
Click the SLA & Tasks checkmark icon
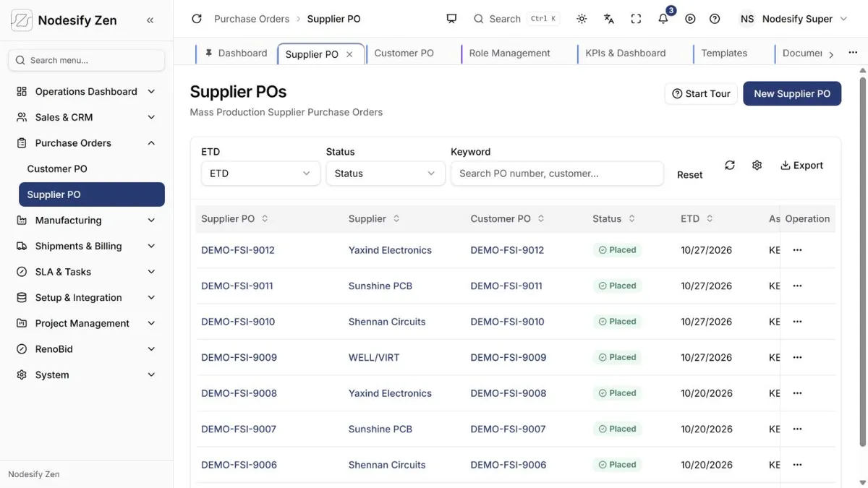pyautogui.click(x=22, y=272)
